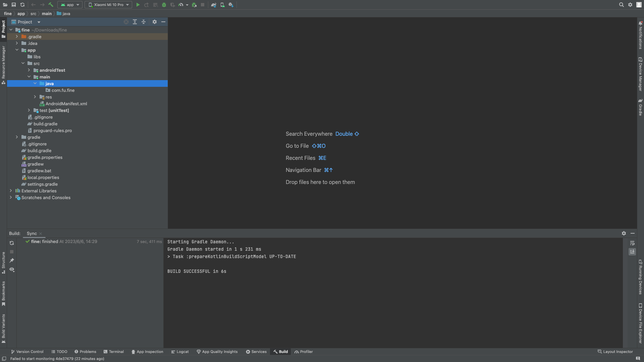Expand the res folder
The image size is (644, 362).
(35, 97)
